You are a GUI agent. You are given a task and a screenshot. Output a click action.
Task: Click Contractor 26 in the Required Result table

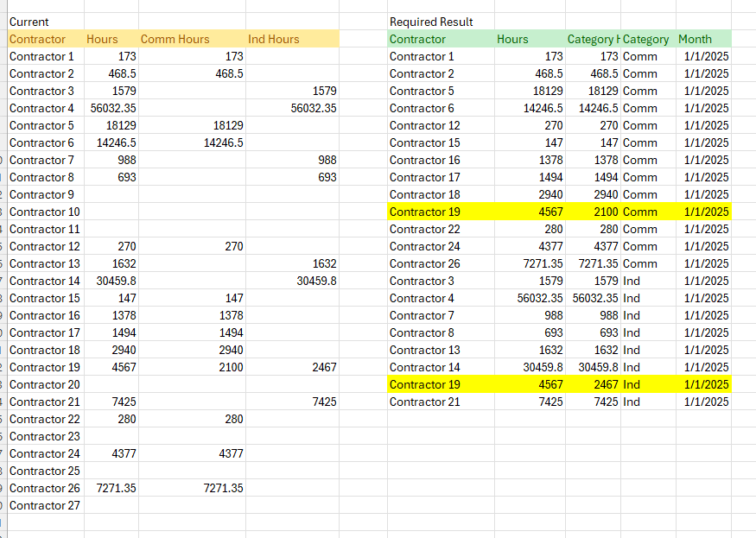tap(424, 263)
